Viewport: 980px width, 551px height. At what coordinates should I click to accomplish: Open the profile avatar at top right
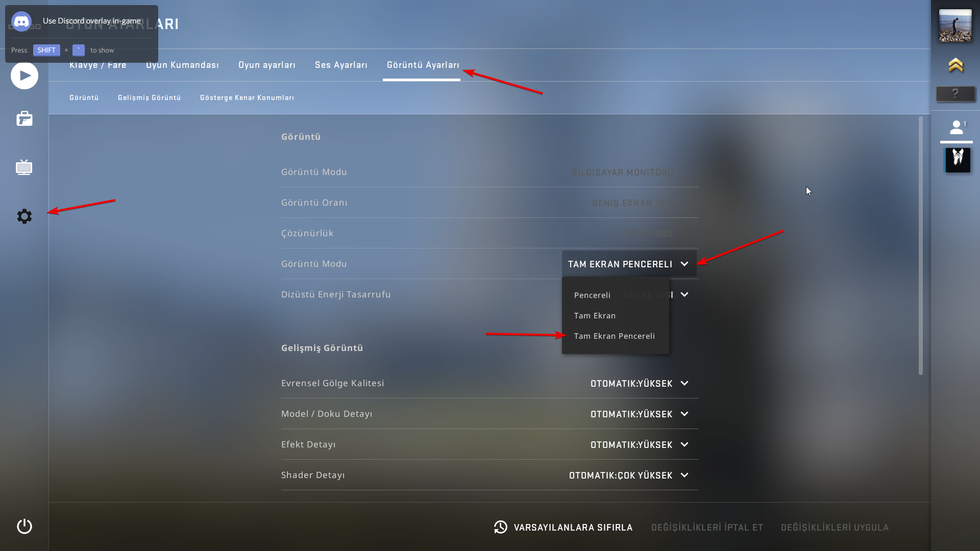tap(955, 26)
